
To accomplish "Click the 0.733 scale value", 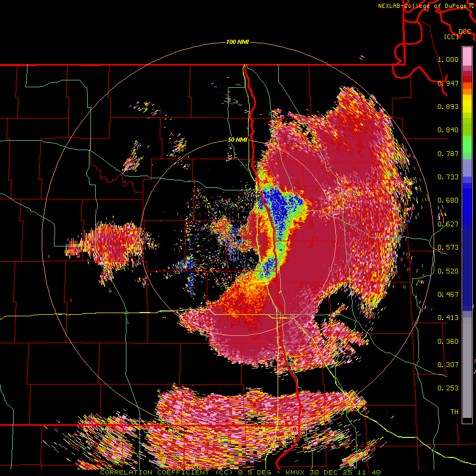I will 448,177.
